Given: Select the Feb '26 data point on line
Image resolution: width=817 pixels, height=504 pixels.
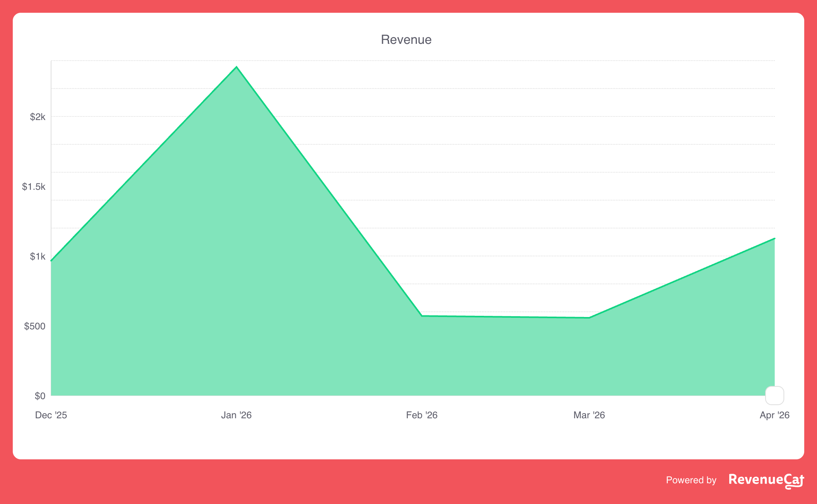Looking at the screenshot, I should [422, 316].
